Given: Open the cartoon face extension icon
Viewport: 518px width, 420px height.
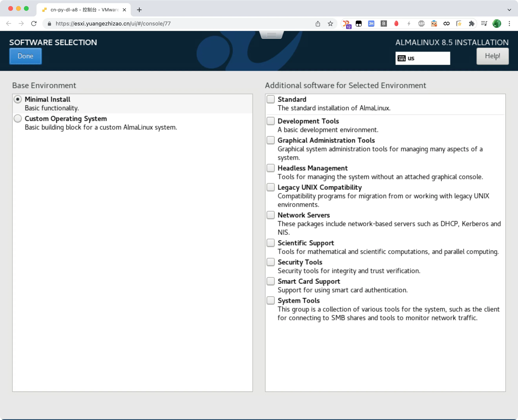Looking at the screenshot, I should (434, 24).
